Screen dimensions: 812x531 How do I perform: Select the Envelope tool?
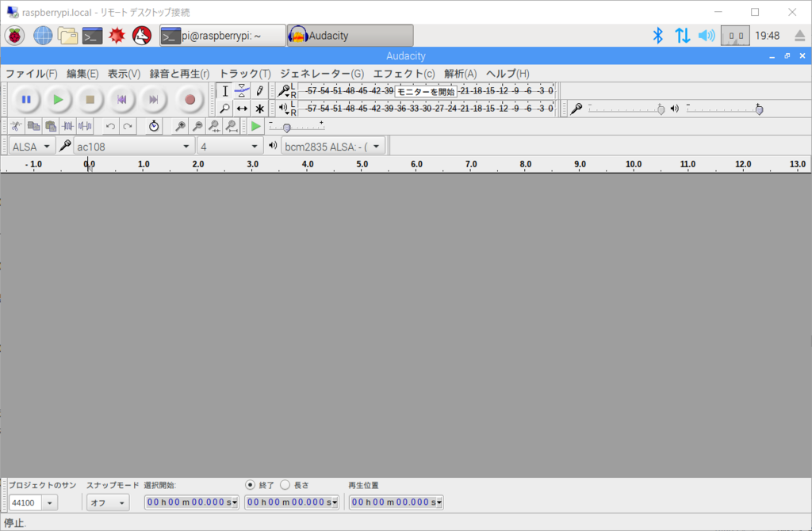242,91
